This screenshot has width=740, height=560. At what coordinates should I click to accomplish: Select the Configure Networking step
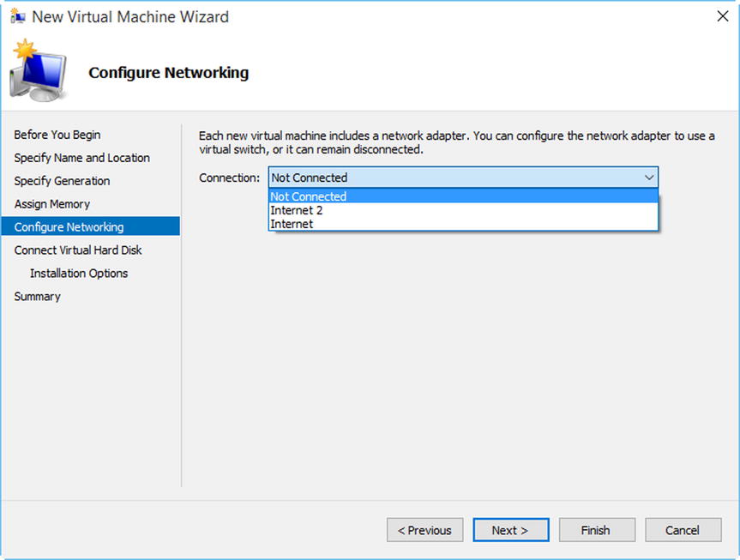click(x=91, y=226)
